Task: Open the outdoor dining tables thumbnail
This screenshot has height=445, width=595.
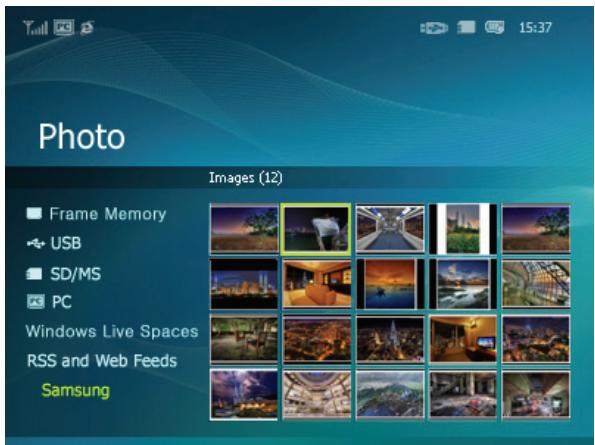Action: (244, 339)
